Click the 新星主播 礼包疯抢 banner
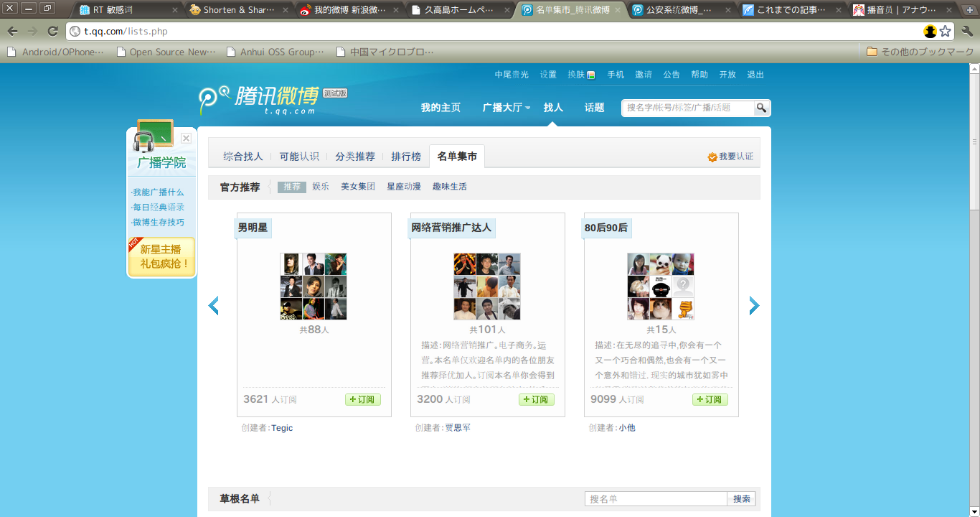Screen dimensions: 980x517 161,257
